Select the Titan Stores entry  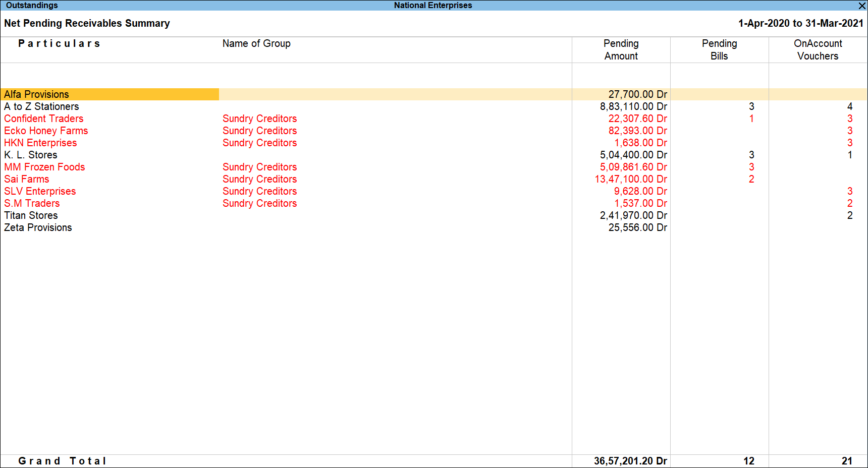pos(31,215)
